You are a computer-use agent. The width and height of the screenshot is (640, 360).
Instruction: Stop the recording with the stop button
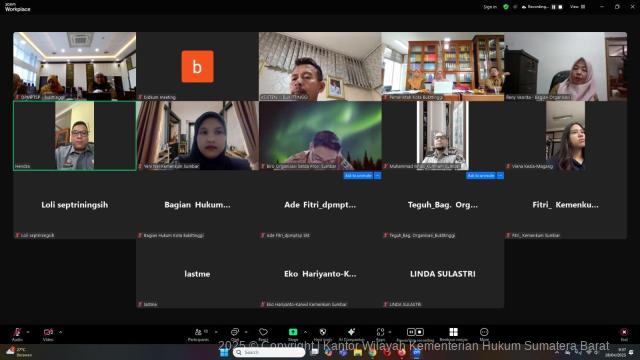[560, 7]
